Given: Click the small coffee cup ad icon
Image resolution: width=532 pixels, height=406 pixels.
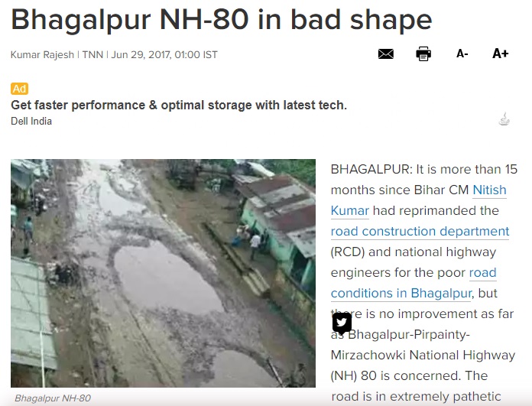Looking at the screenshot, I should click(x=504, y=119).
